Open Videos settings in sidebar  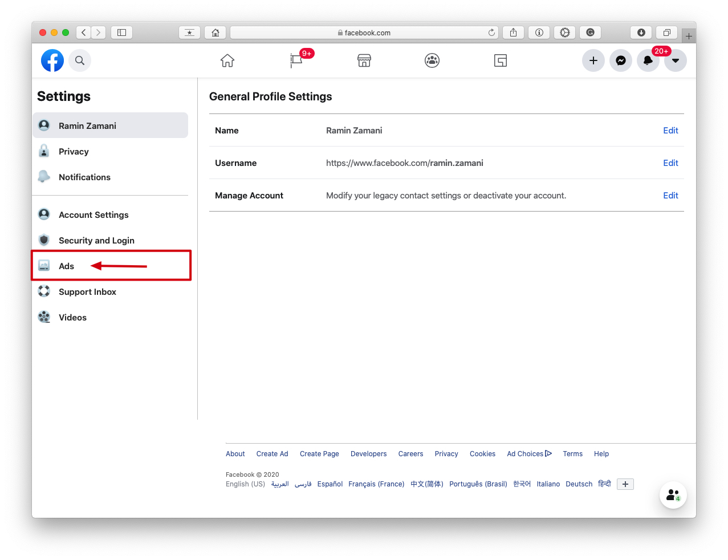(110, 318)
